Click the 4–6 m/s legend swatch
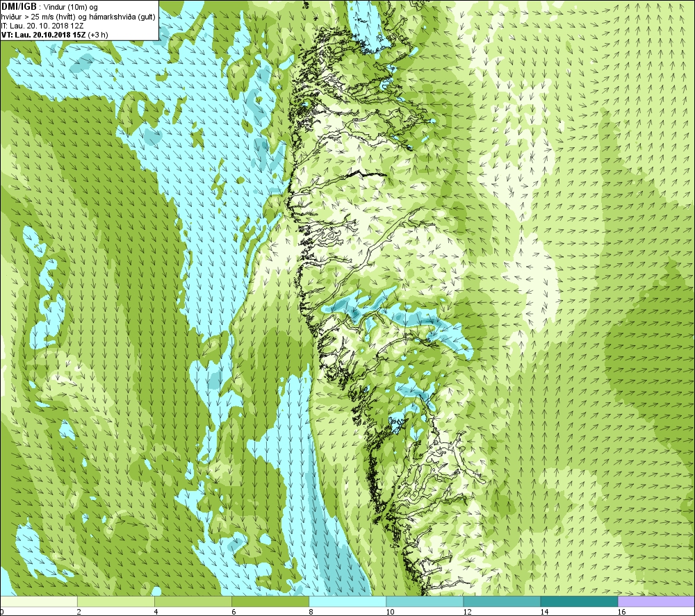 pos(193,601)
